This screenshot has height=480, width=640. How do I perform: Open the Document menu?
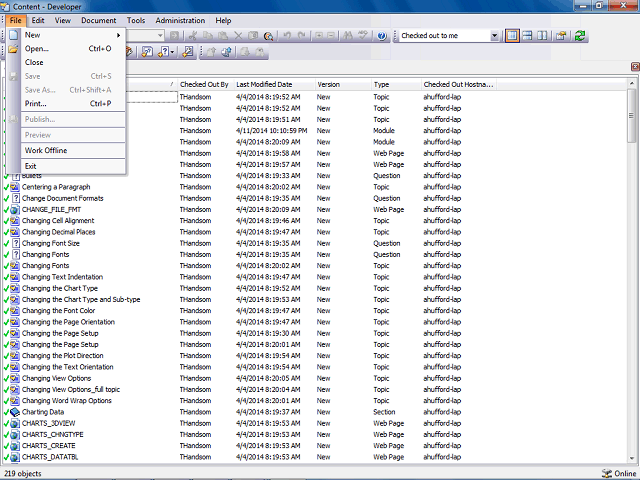click(98, 20)
